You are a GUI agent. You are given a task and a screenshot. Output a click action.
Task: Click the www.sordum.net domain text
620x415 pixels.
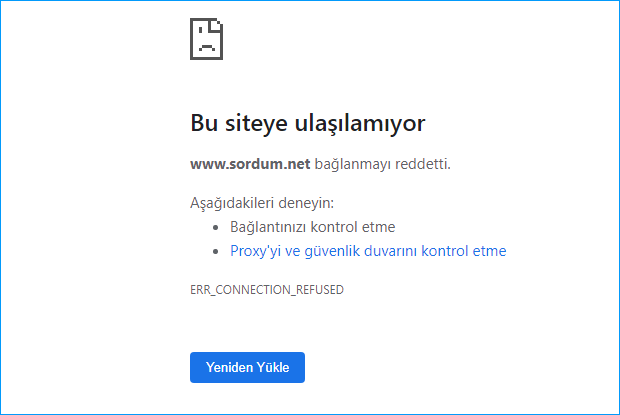click(x=250, y=164)
